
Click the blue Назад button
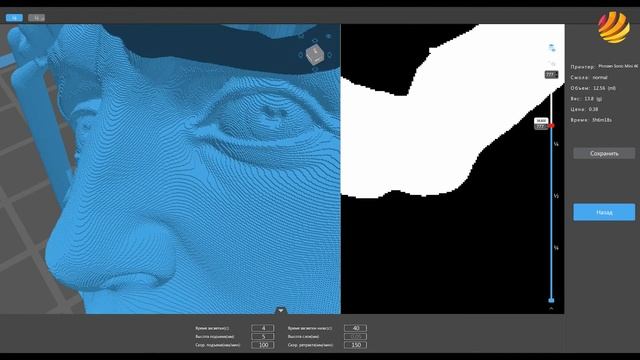pyautogui.click(x=604, y=212)
